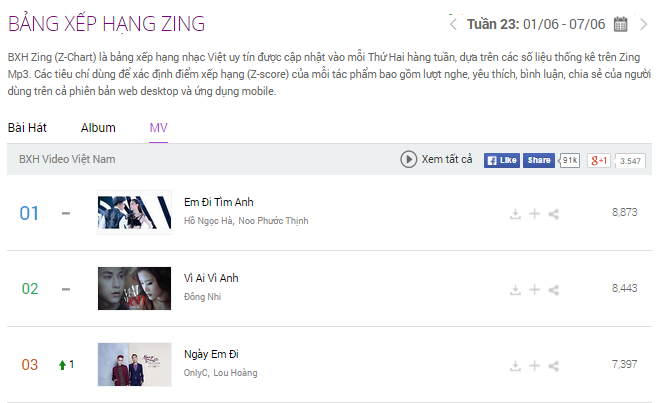Share the Vì Ai Vì Anh video
This screenshot has height=403, width=669.
coord(554,290)
